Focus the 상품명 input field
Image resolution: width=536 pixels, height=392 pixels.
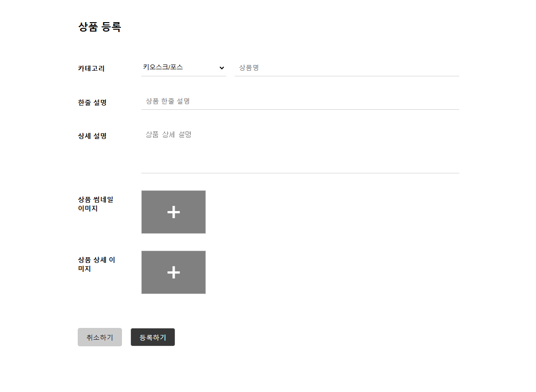coord(347,68)
